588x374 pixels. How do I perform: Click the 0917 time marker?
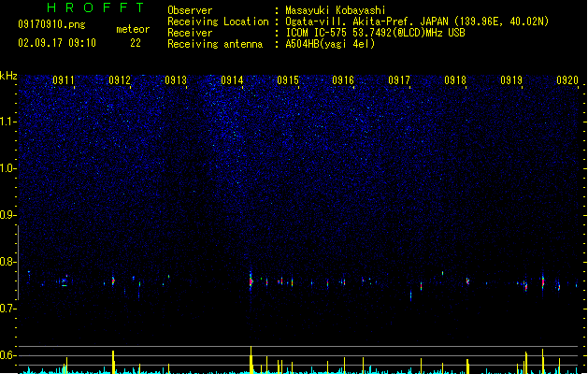click(399, 80)
